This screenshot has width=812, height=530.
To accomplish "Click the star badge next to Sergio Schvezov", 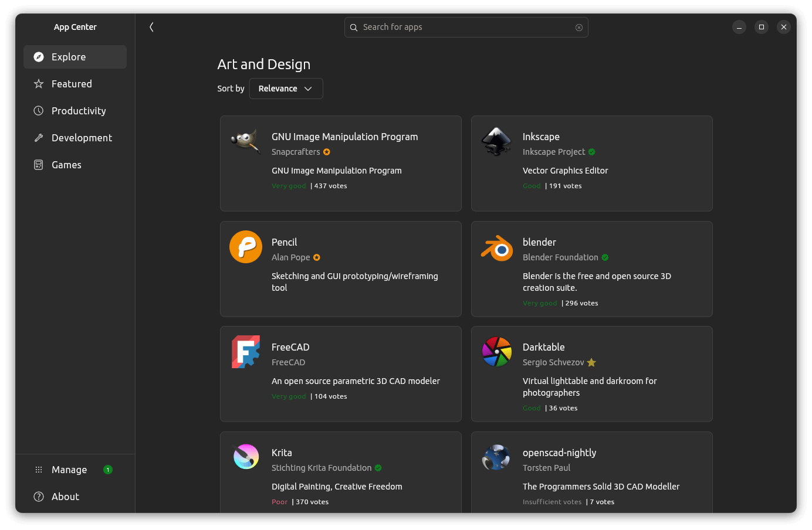I will (591, 362).
